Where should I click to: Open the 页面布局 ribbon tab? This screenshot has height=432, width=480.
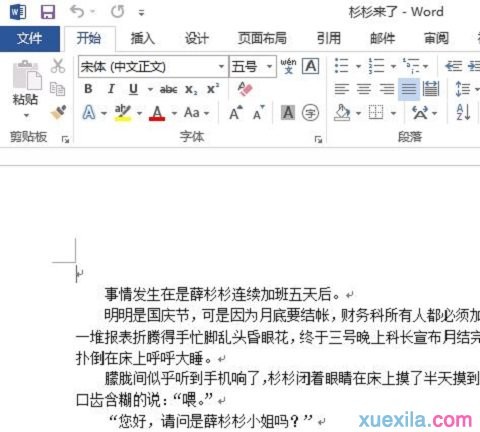click(x=262, y=38)
